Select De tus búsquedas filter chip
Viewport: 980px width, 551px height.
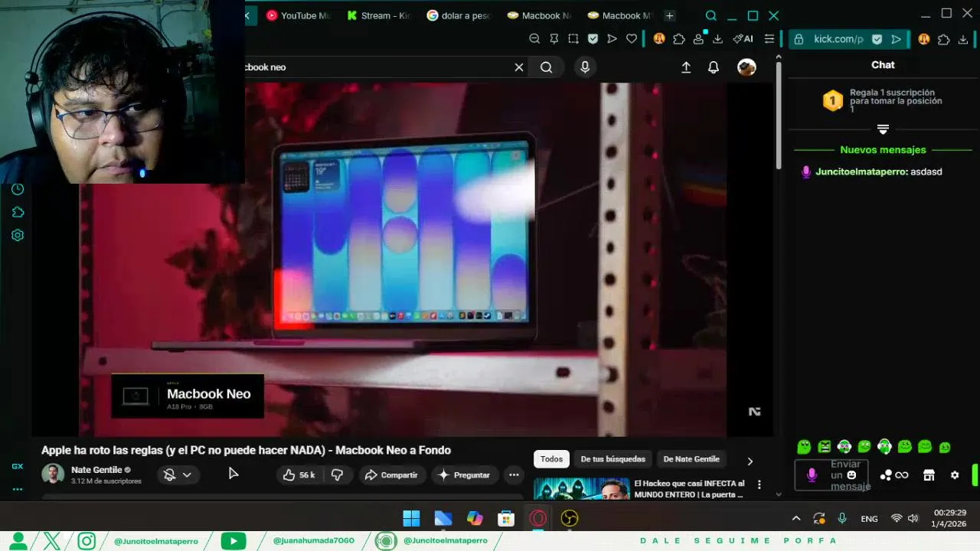click(612, 459)
